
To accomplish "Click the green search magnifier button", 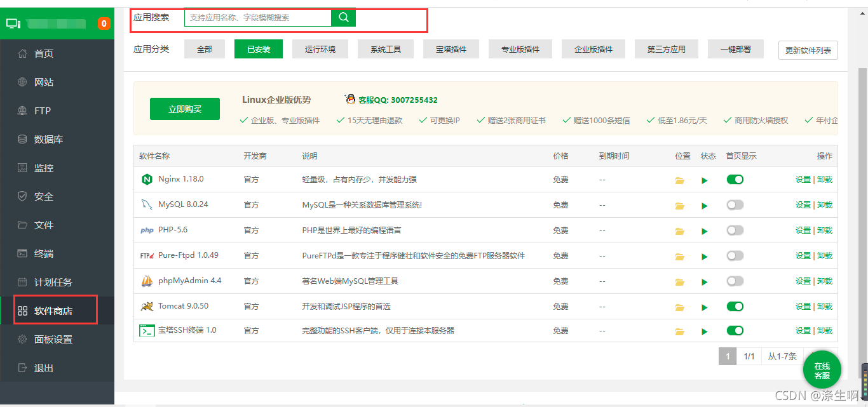I will pos(343,18).
